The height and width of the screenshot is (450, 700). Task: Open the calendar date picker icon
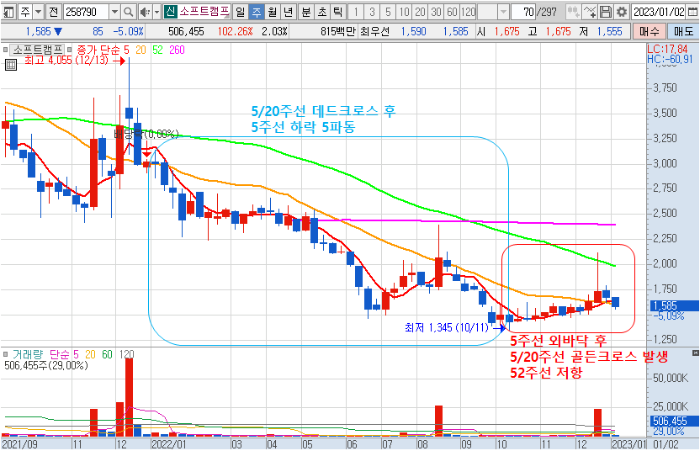693,11
